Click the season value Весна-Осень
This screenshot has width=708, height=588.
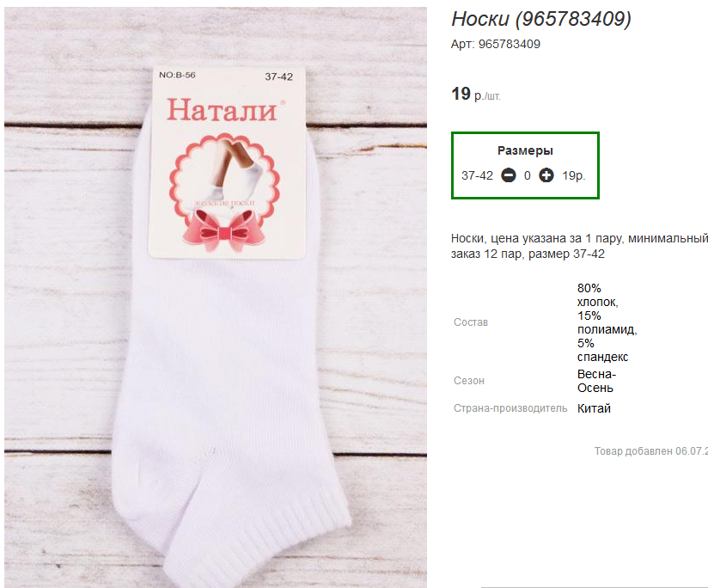click(596, 381)
